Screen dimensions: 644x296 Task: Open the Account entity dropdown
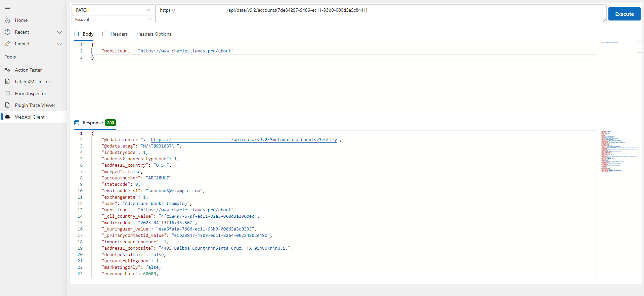click(x=113, y=19)
